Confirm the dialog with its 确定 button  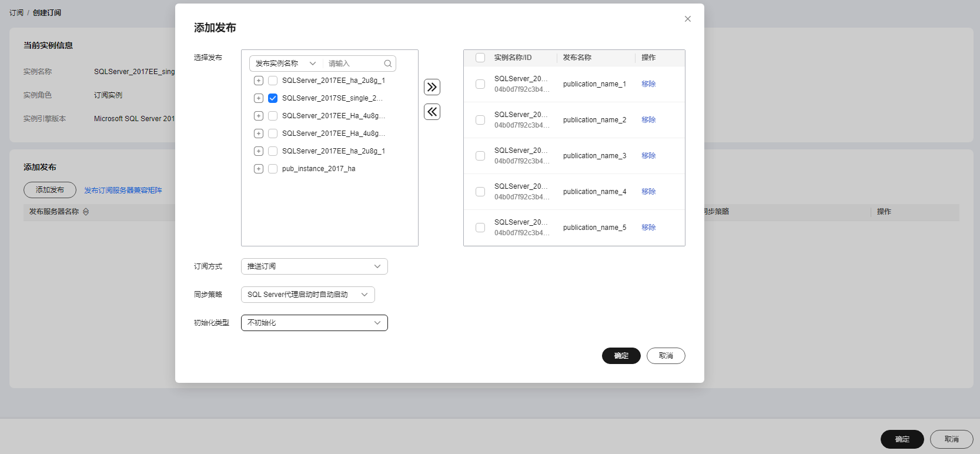tap(621, 356)
